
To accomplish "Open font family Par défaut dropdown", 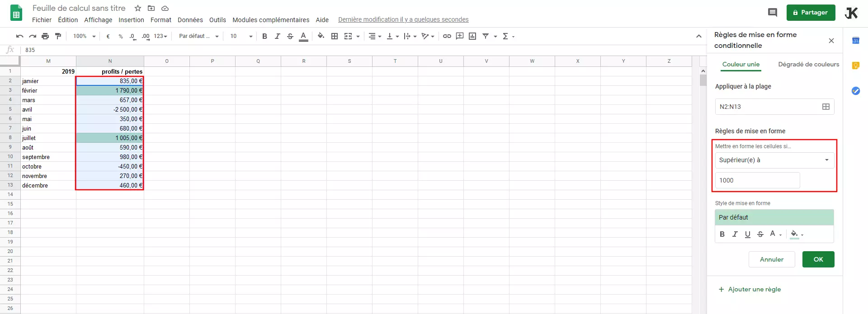I will tap(199, 36).
